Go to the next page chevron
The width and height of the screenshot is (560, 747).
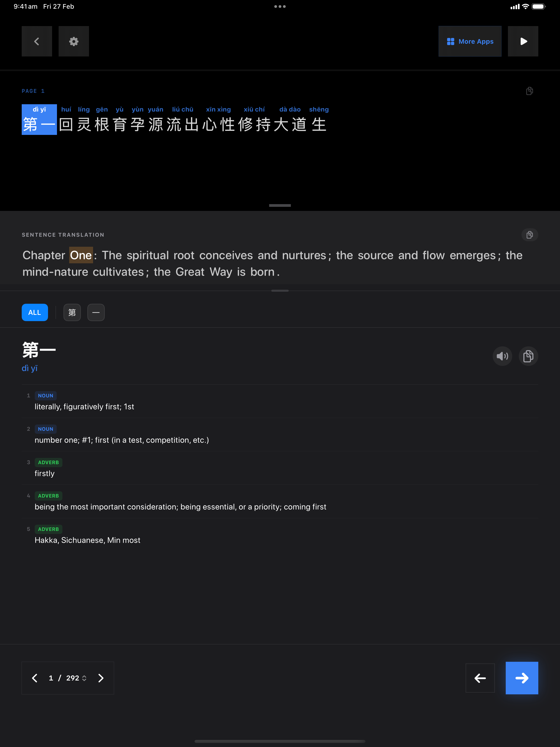[101, 678]
